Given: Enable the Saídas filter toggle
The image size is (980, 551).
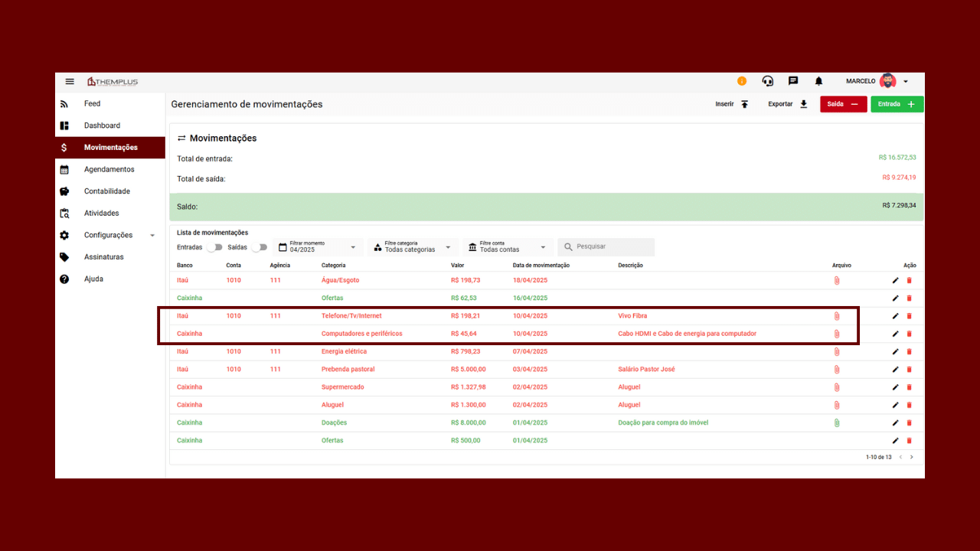Looking at the screenshot, I should tap(260, 247).
